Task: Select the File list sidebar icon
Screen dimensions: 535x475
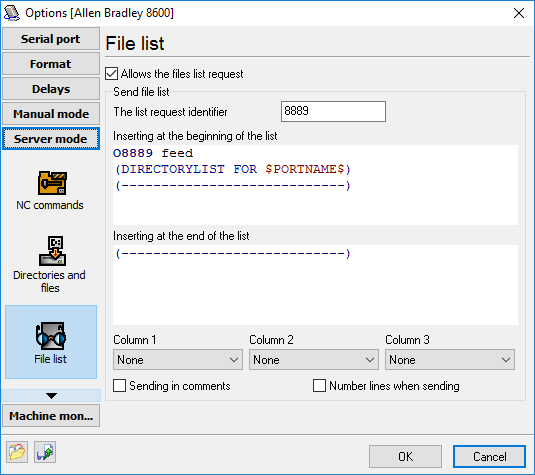Action: (x=51, y=343)
